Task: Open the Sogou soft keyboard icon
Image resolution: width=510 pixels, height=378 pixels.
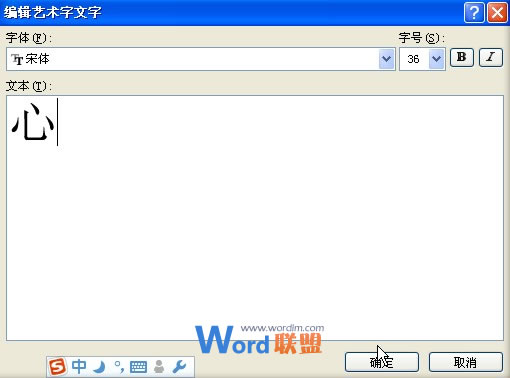Action: click(138, 367)
